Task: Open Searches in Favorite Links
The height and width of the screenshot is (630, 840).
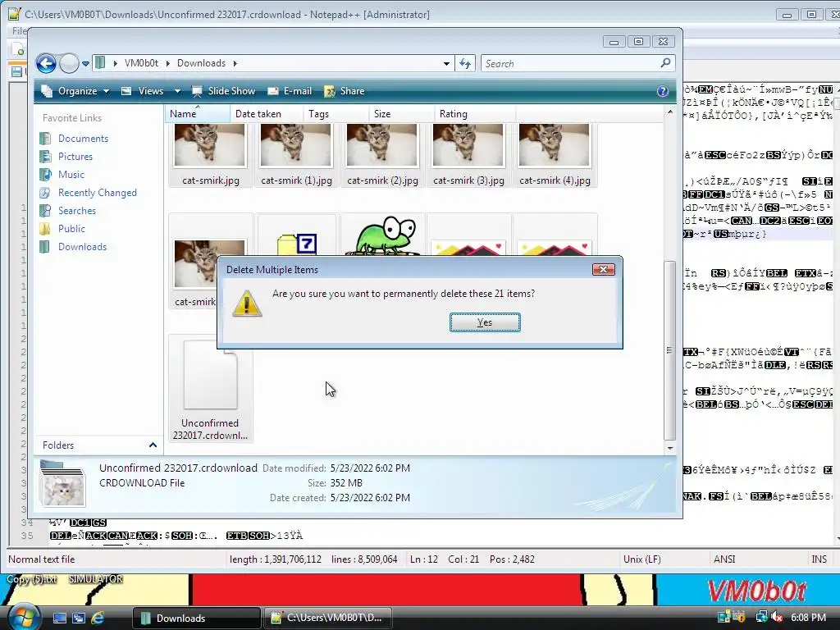Action: [x=77, y=211]
